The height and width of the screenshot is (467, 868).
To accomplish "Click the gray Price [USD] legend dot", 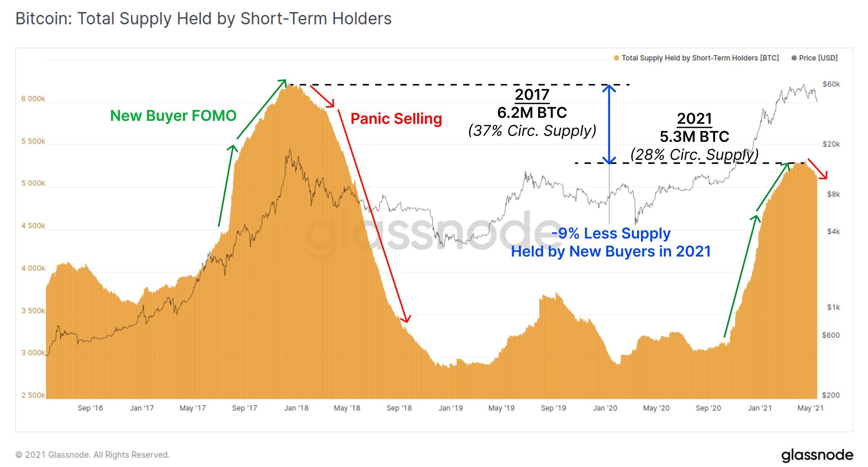I will [794, 58].
